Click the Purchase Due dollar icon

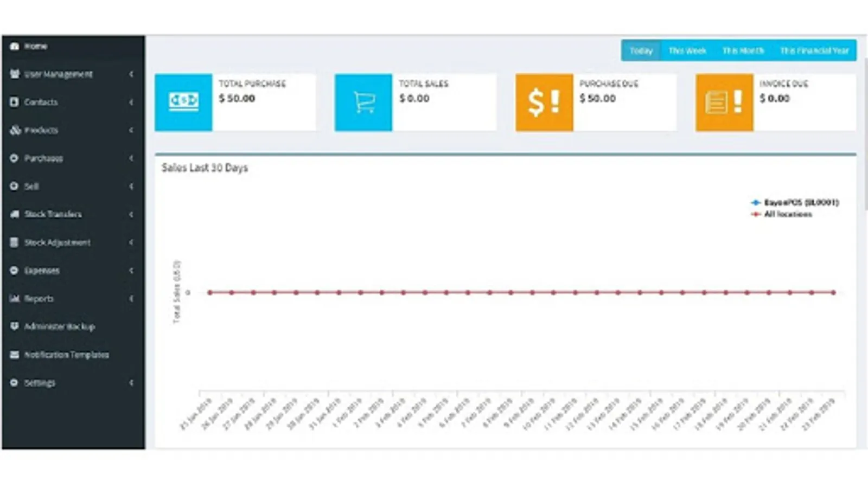click(544, 102)
